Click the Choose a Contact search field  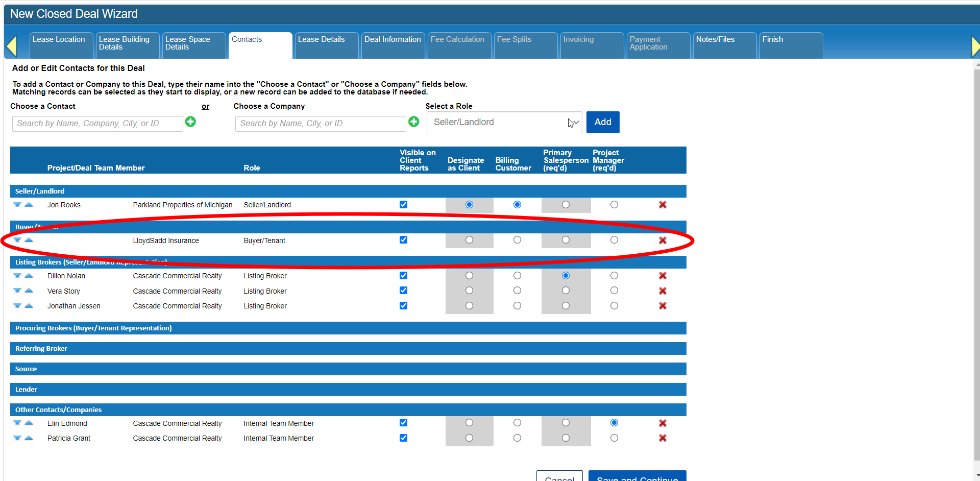pos(97,124)
